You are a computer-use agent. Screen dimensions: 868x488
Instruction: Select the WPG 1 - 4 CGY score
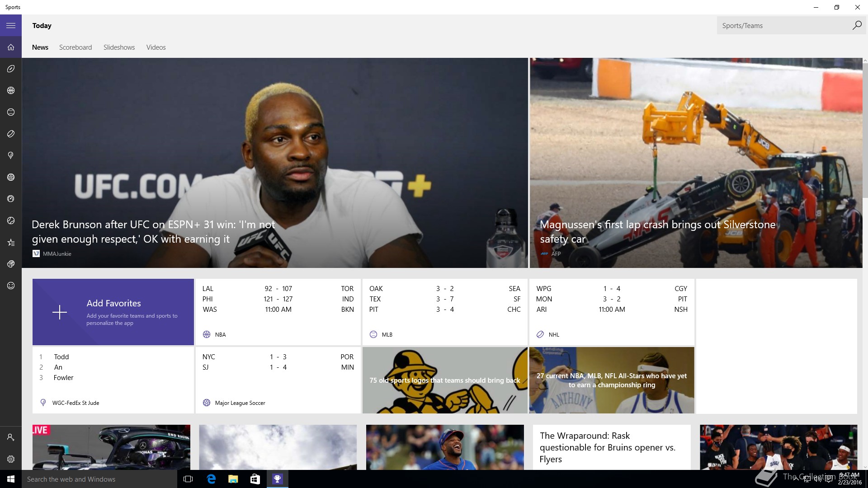point(612,288)
